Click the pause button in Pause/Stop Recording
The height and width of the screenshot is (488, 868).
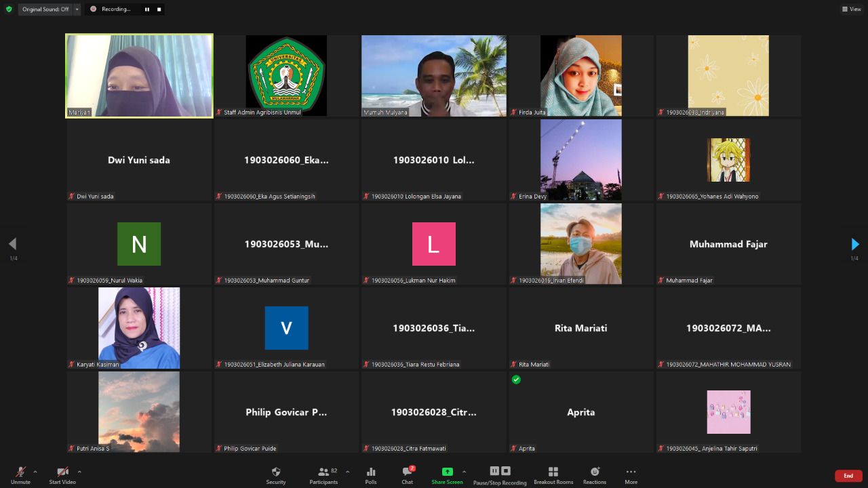[494, 471]
